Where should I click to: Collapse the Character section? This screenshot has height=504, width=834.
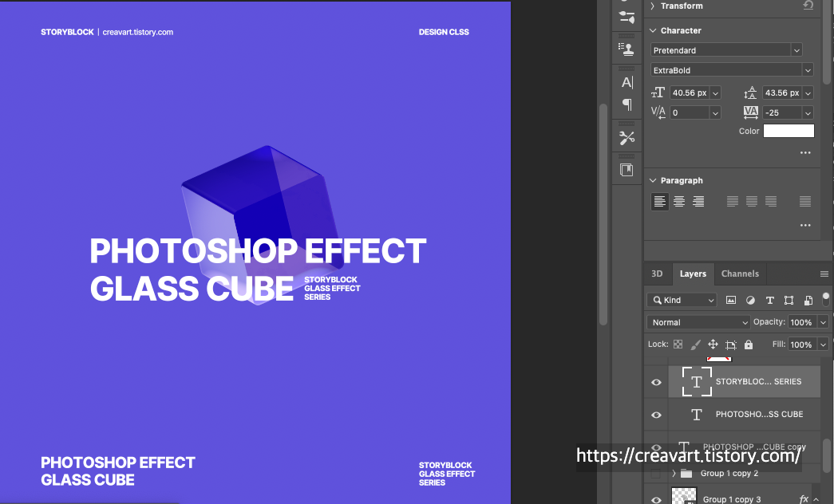[x=653, y=31]
